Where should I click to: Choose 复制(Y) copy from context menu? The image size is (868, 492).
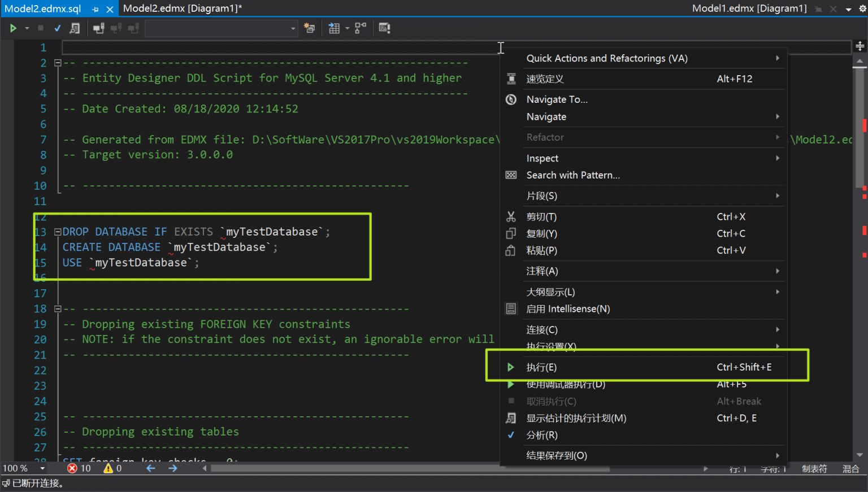(541, 233)
